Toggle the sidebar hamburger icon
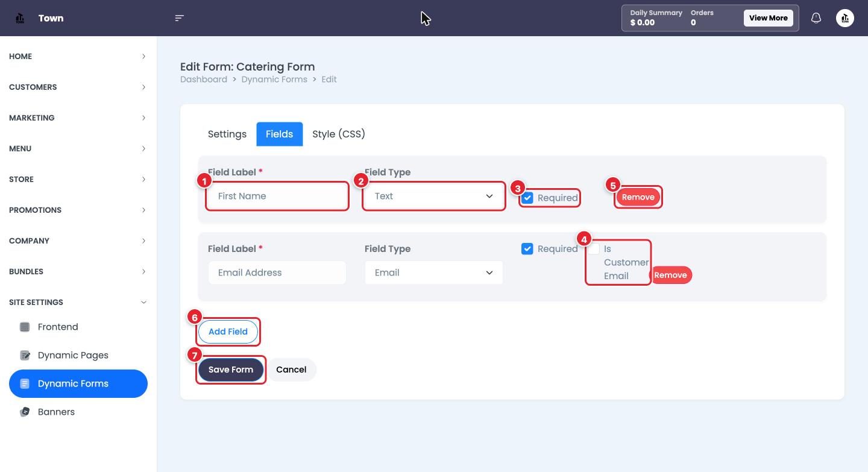868x472 pixels. [x=179, y=18]
